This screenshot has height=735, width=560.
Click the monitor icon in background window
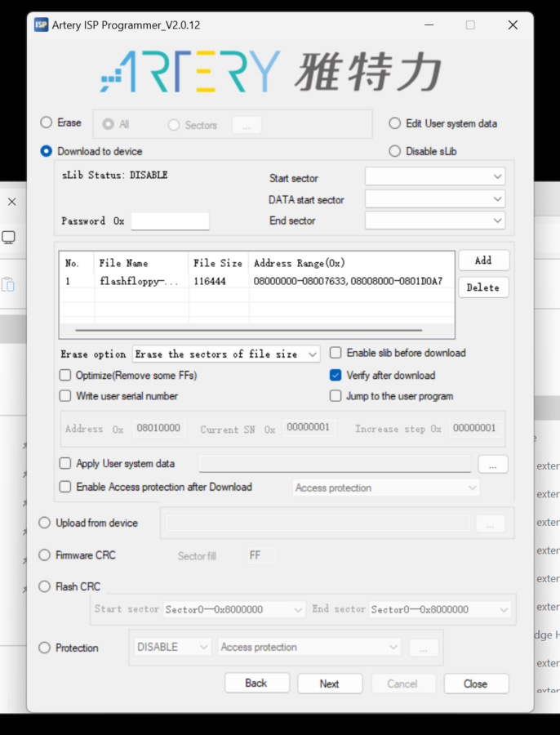8,238
